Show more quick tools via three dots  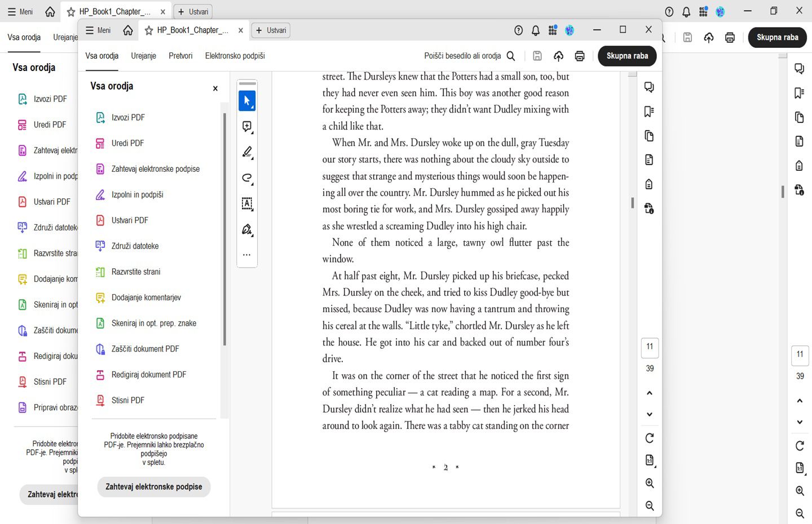247,255
